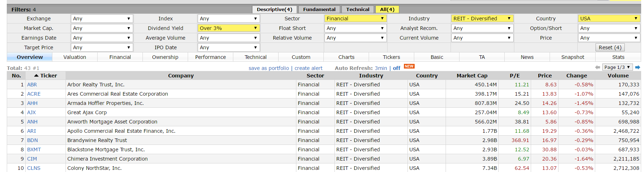
Task: Open the Average Volume filter dropdown
Action: tap(229, 38)
